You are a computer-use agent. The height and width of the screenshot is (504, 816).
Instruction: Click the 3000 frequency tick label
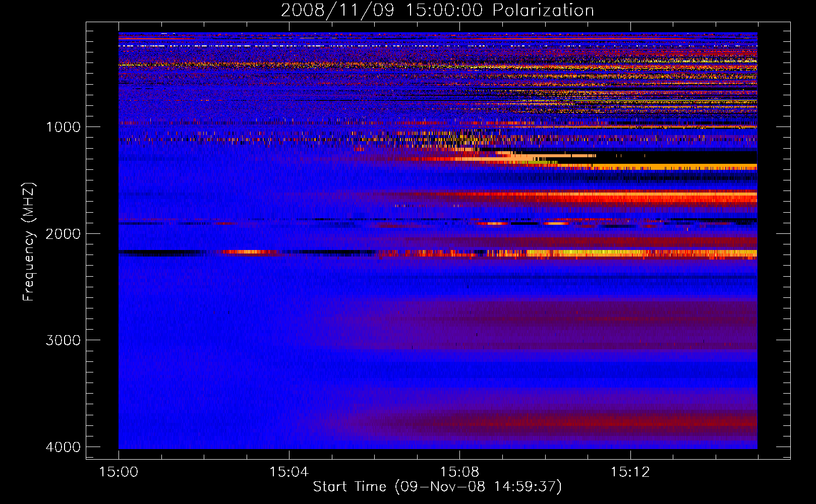pos(63,340)
